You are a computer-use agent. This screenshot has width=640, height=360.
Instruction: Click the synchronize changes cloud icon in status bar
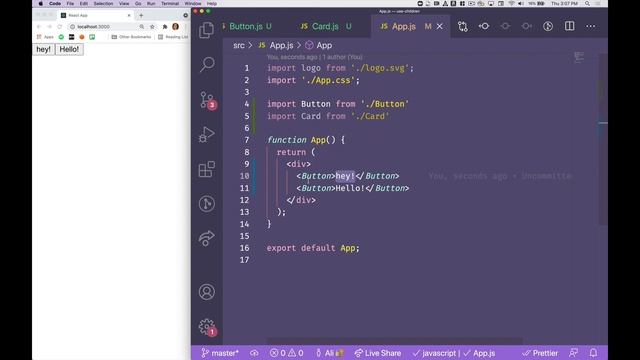pyautogui.click(x=254, y=353)
